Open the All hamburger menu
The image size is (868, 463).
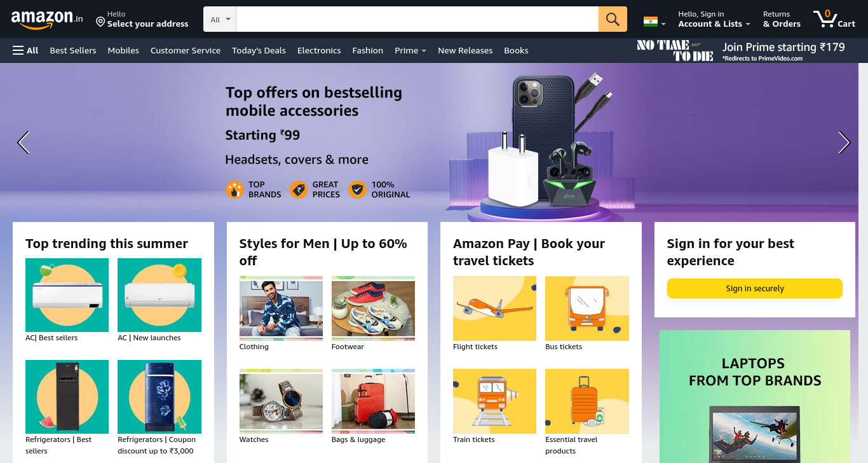click(x=25, y=50)
